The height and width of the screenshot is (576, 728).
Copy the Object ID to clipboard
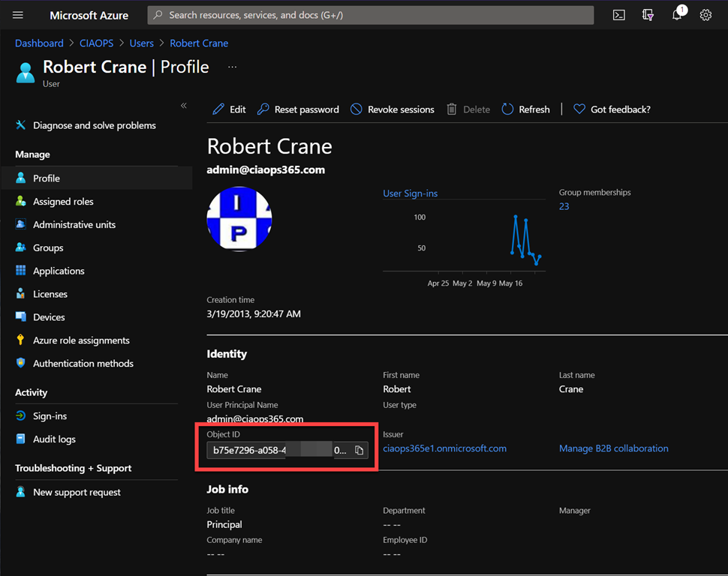click(x=359, y=450)
